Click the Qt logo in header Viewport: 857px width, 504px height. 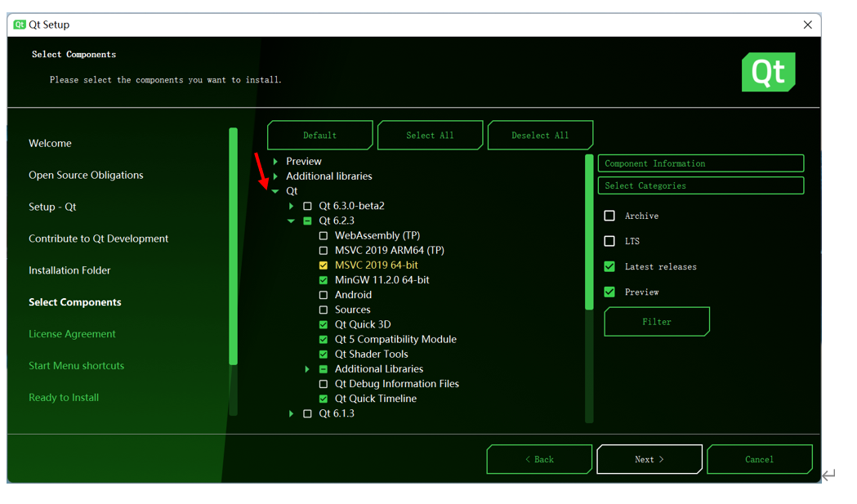(x=768, y=72)
